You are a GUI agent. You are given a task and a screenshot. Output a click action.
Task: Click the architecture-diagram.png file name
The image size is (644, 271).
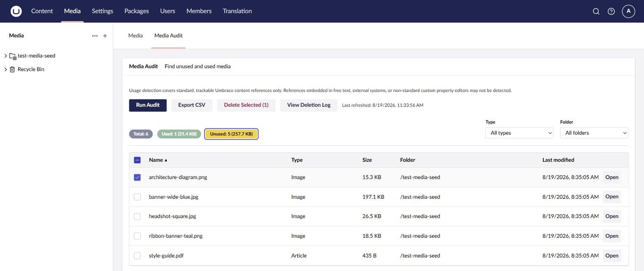(x=178, y=177)
